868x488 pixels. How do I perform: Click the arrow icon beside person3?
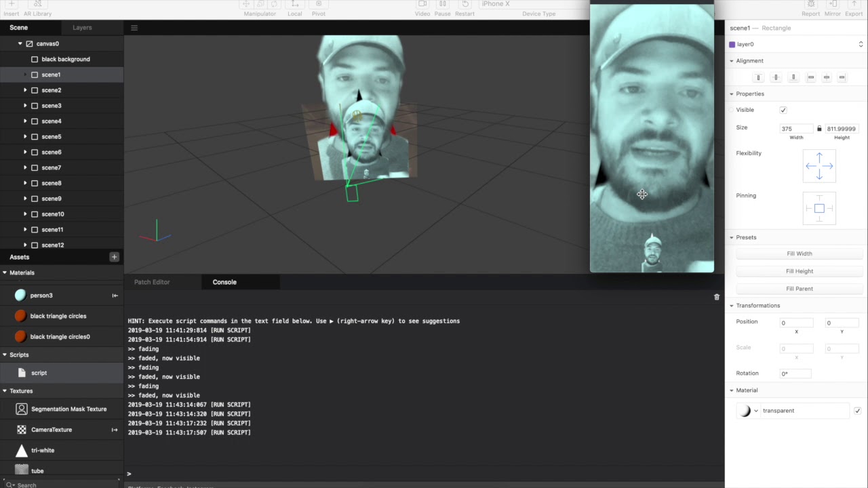click(115, 296)
